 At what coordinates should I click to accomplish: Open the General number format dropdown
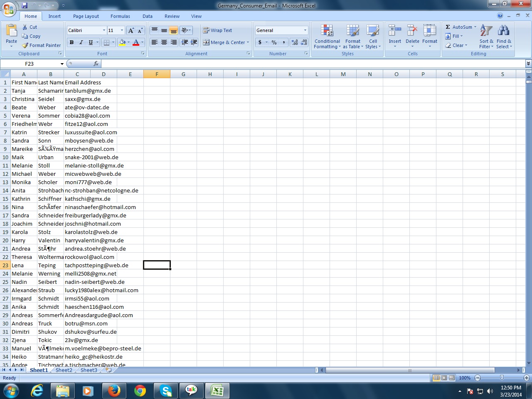[305, 30]
